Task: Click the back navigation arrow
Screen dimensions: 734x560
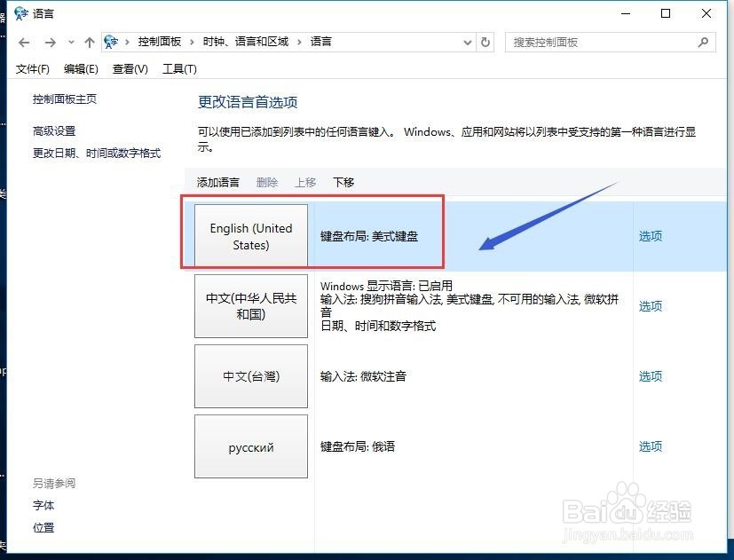Action: coord(23,42)
